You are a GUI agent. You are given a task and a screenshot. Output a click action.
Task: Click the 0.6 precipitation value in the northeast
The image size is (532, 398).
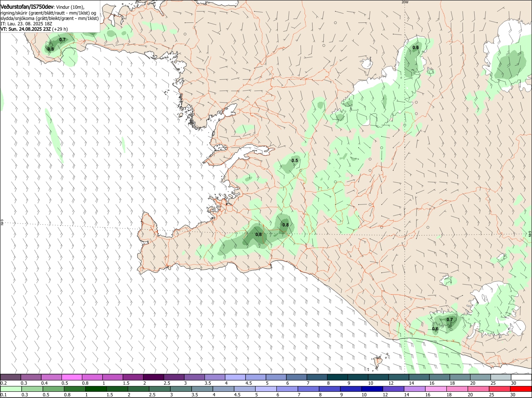tap(416, 47)
